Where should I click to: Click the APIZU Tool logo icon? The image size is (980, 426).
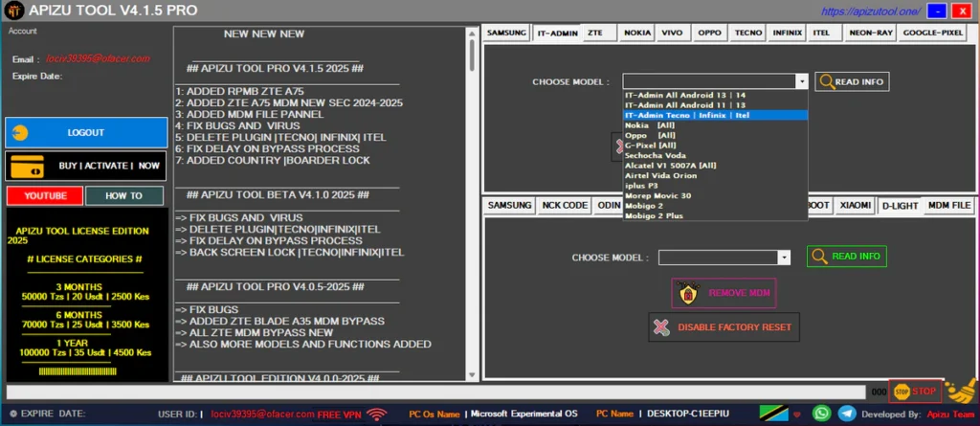(x=13, y=10)
